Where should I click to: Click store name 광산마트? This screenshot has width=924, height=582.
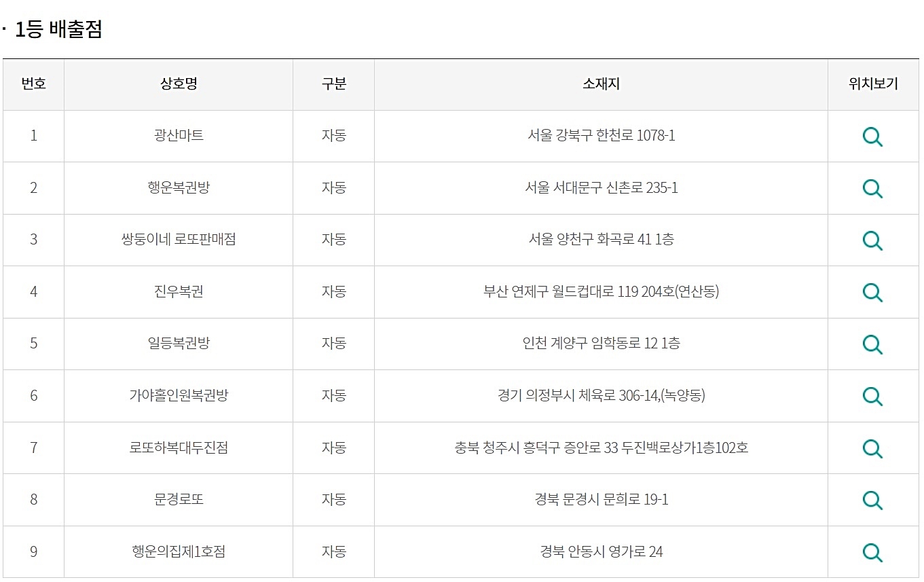(x=179, y=136)
